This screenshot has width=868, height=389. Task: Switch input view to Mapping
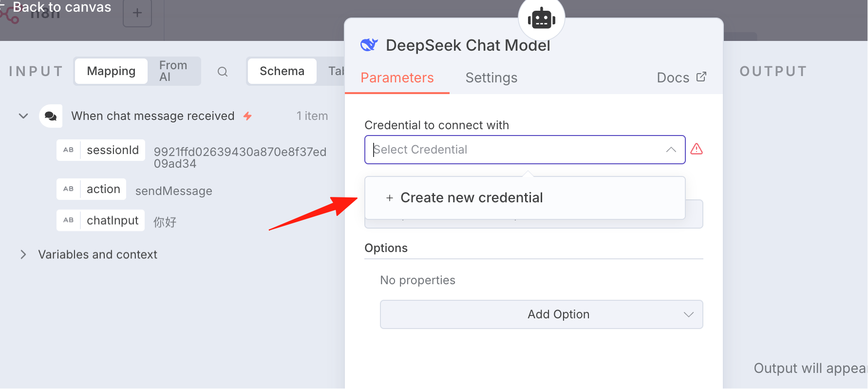(111, 71)
